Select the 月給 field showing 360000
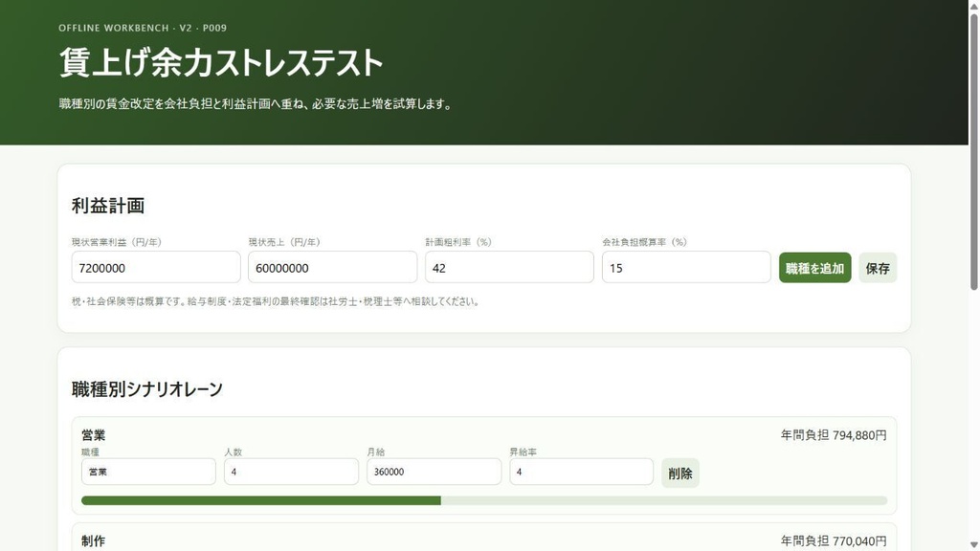 (434, 472)
